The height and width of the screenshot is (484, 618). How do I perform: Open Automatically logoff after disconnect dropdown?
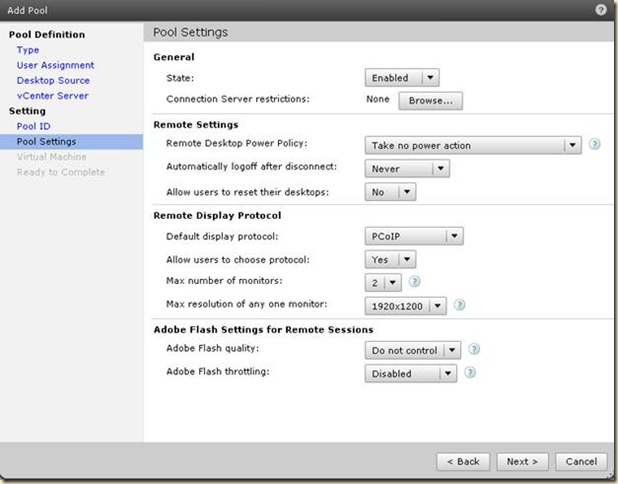click(x=406, y=168)
